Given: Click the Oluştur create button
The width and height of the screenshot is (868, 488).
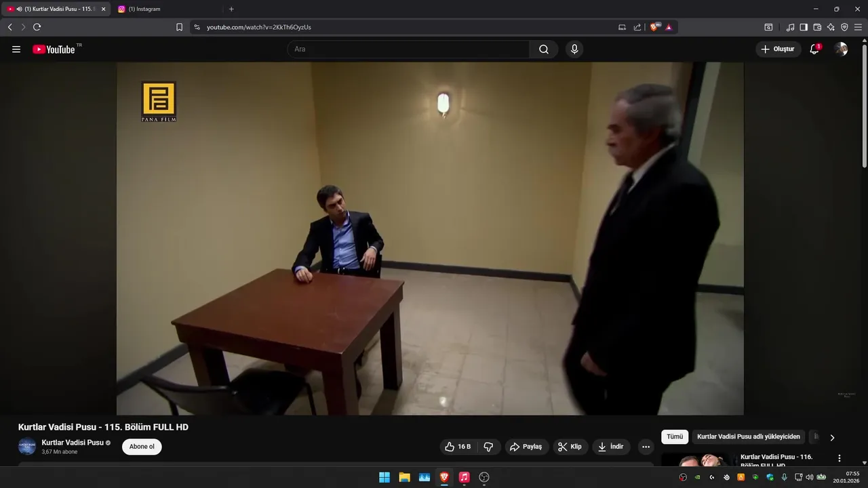Looking at the screenshot, I should (x=778, y=49).
